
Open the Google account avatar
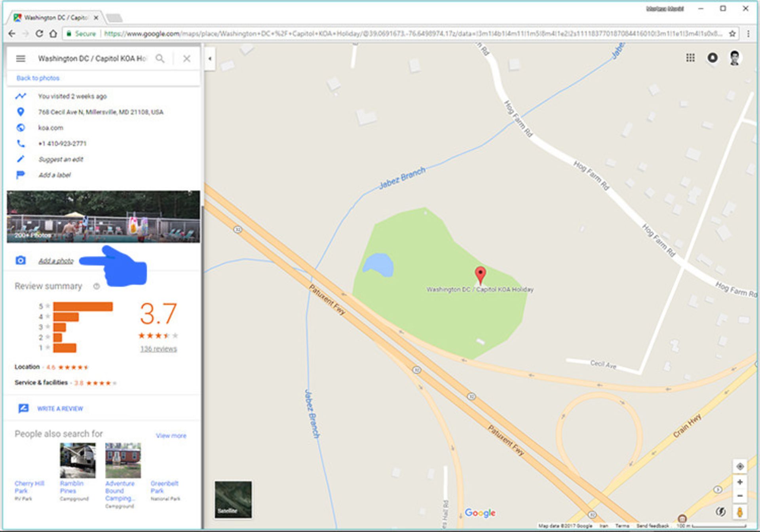pos(735,58)
